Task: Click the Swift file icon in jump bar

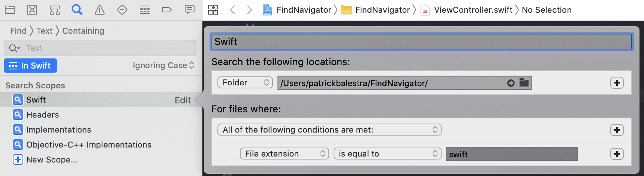Action: click(x=425, y=10)
